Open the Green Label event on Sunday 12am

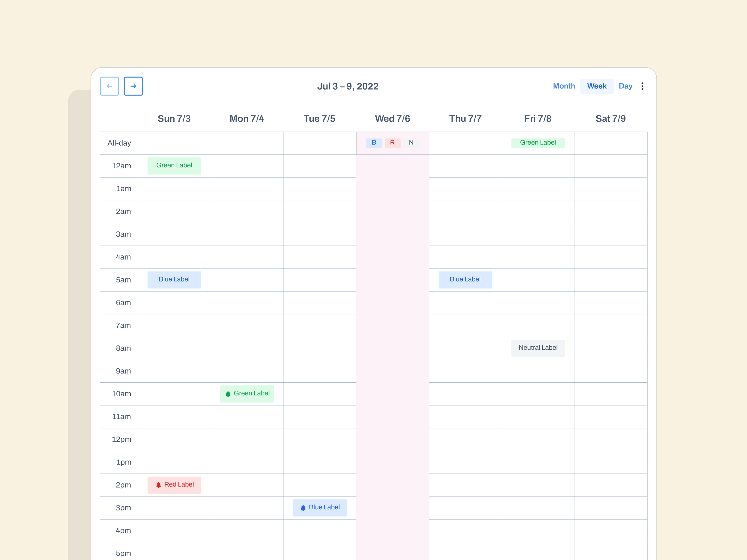pos(174,166)
